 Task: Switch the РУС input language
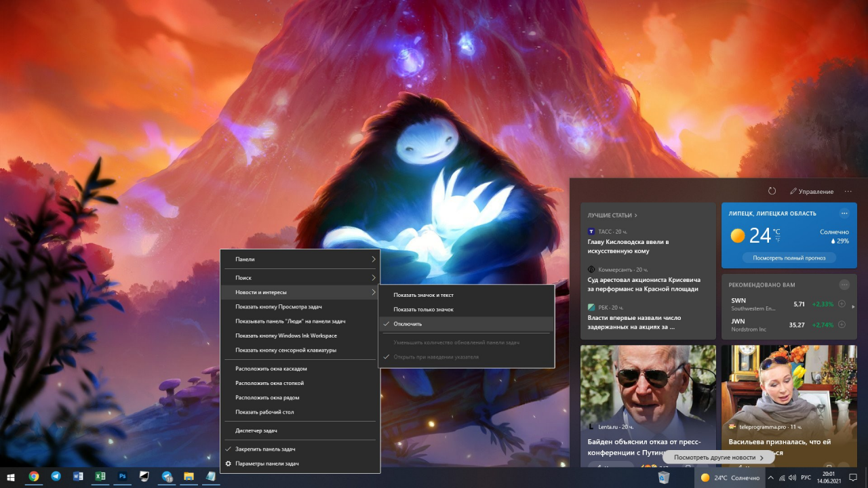pyautogui.click(x=806, y=477)
